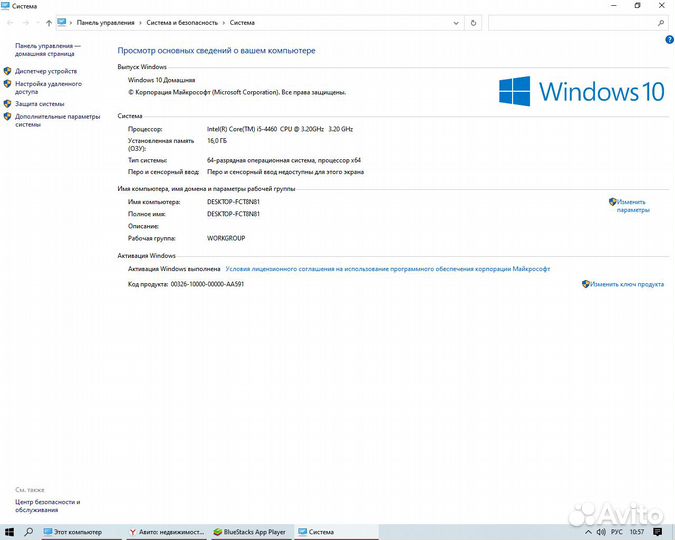Open the Windows Start button

(x=9, y=532)
